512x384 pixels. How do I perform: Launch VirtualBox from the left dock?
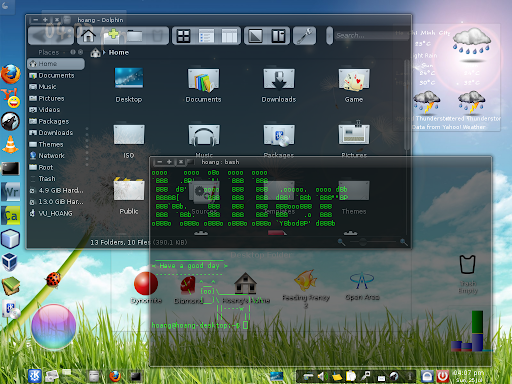click(x=10, y=262)
